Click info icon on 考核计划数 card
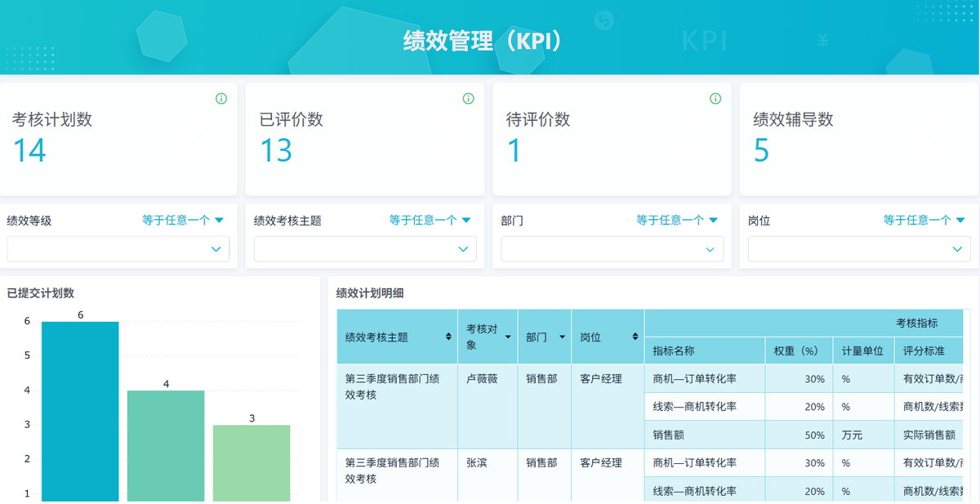 [x=221, y=99]
